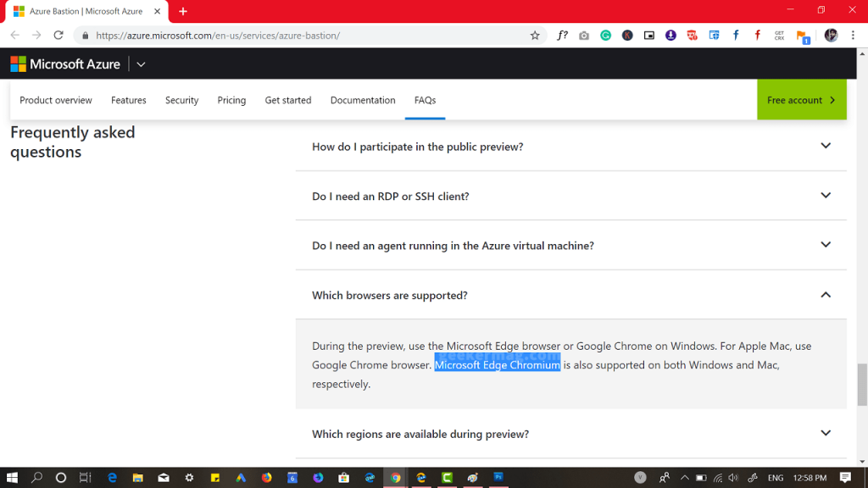Click the camera screenshot extension icon
The height and width of the screenshot is (488, 868).
click(x=584, y=36)
